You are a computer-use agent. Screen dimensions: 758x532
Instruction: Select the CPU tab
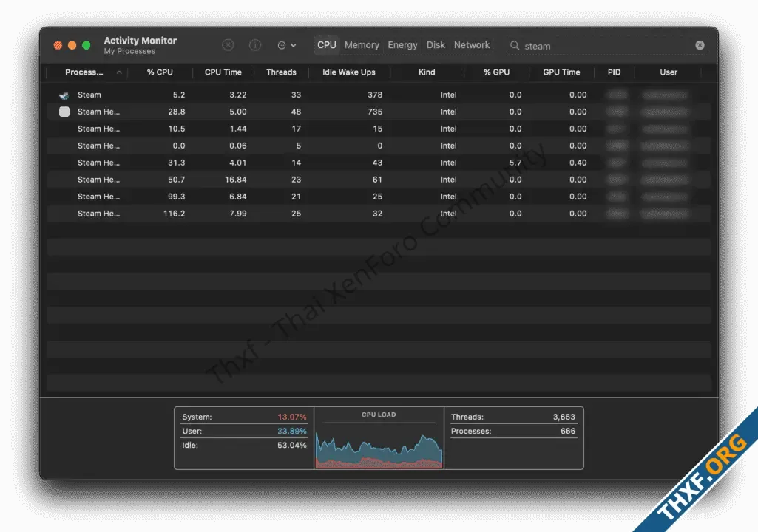(x=326, y=45)
